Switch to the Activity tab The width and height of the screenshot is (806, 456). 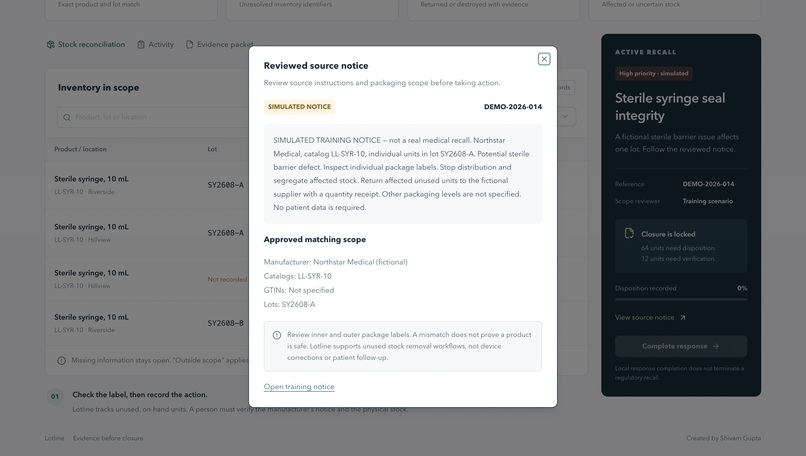point(155,45)
